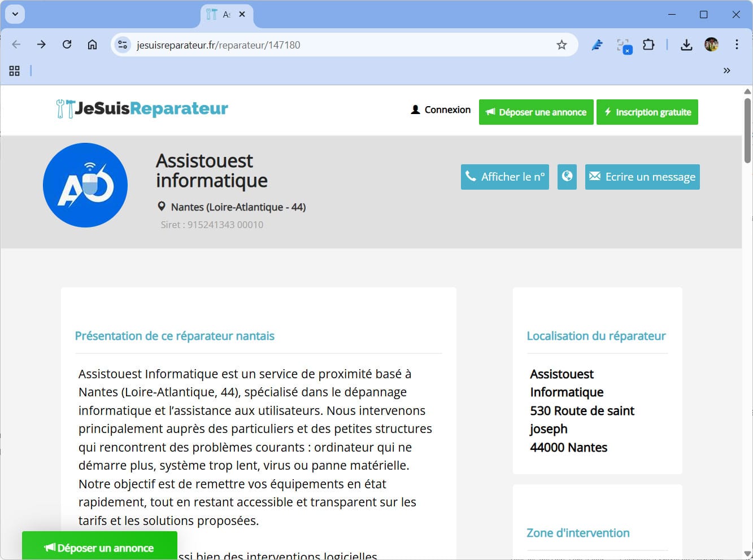
Task: Click Présentation de ce réparateur nantais heading
Action: click(x=175, y=336)
